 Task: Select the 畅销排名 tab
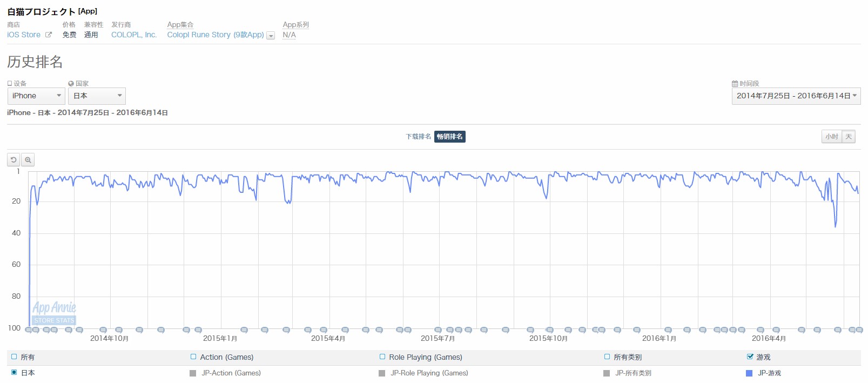tap(450, 137)
